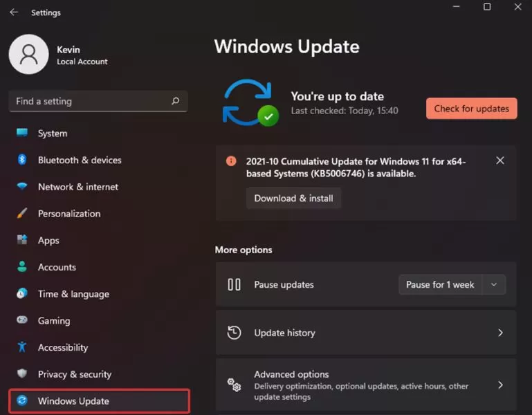
Task: Click the Find a setting search field
Action: 98,101
